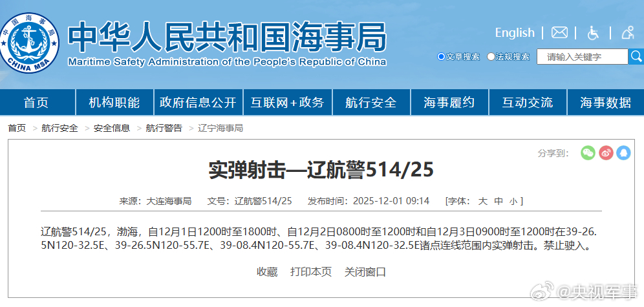The width and height of the screenshot is (644, 307).
Task: Open the mail envelope icon
Action: (x=559, y=32)
